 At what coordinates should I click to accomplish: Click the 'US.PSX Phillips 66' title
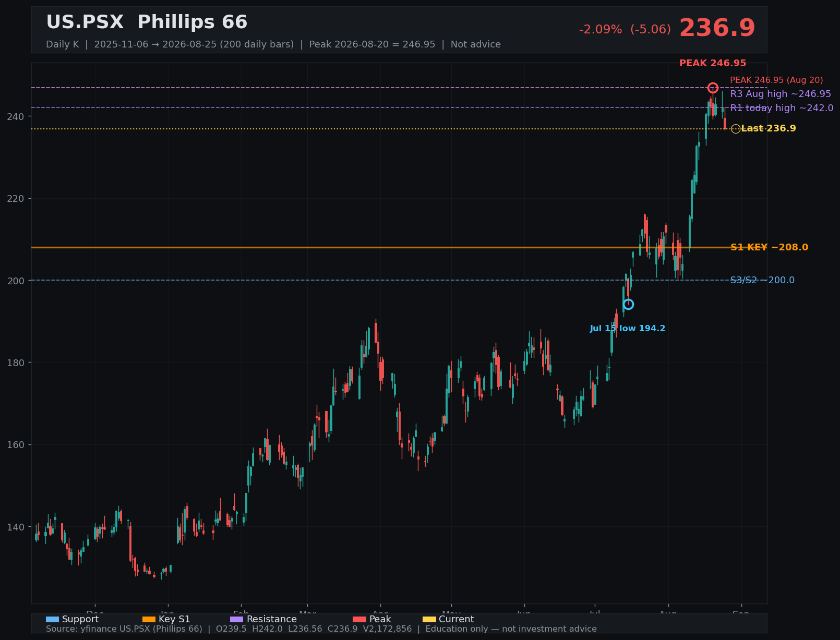pyautogui.click(x=147, y=22)
